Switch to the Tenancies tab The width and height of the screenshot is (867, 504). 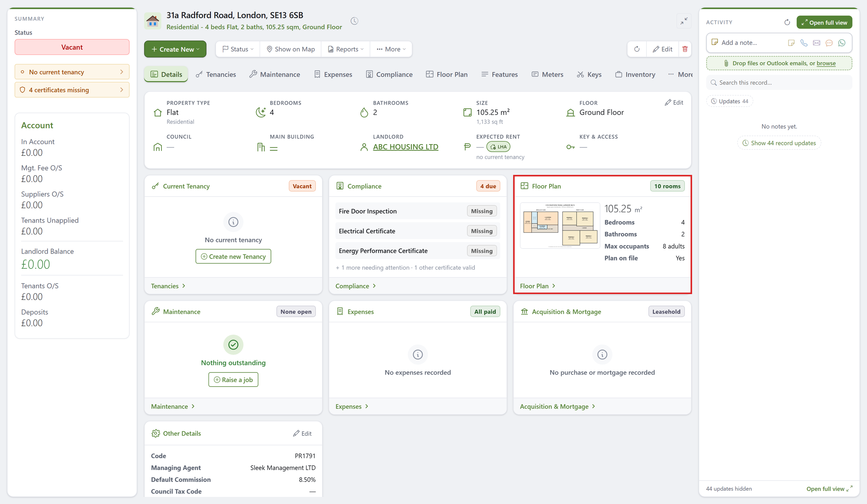click(216, 74)
